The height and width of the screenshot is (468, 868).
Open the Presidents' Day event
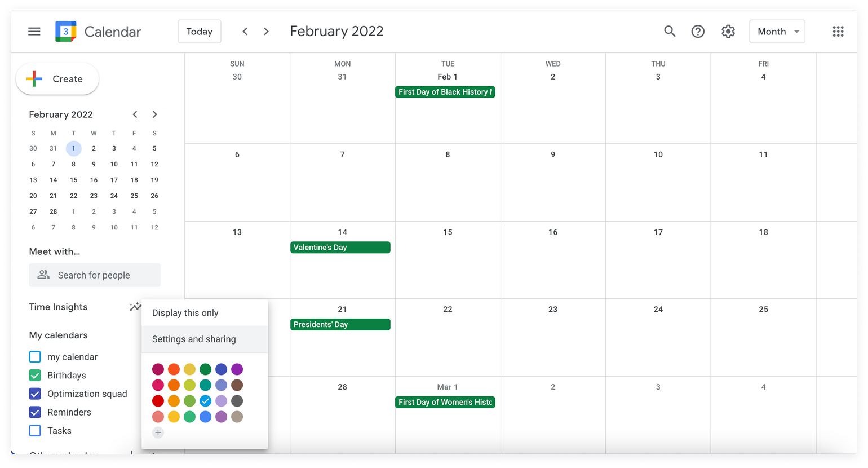[x=340, y=325]
